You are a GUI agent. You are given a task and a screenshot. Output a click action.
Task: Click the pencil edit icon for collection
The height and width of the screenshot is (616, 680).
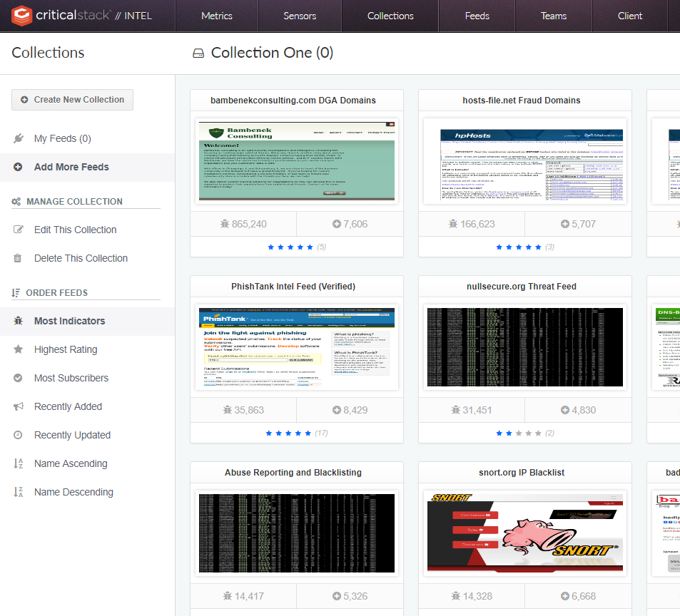[19, 229]
